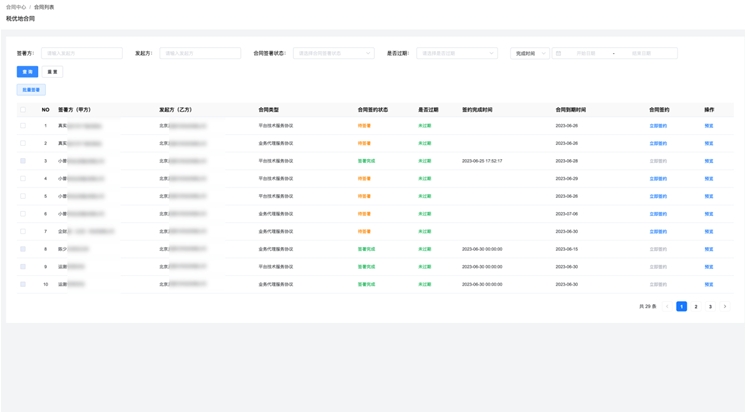Click the checkbox for row NO 8
The width and height of the screenshot is (746, 413).
point(23,249)
